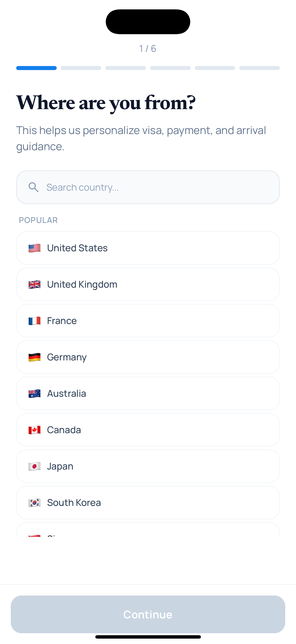Click the first blue progress step bar

[x=36, y=68]
